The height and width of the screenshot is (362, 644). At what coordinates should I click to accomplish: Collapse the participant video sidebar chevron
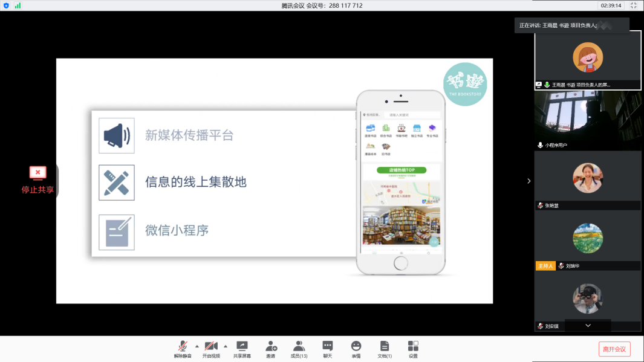click(x=529, y=181)
